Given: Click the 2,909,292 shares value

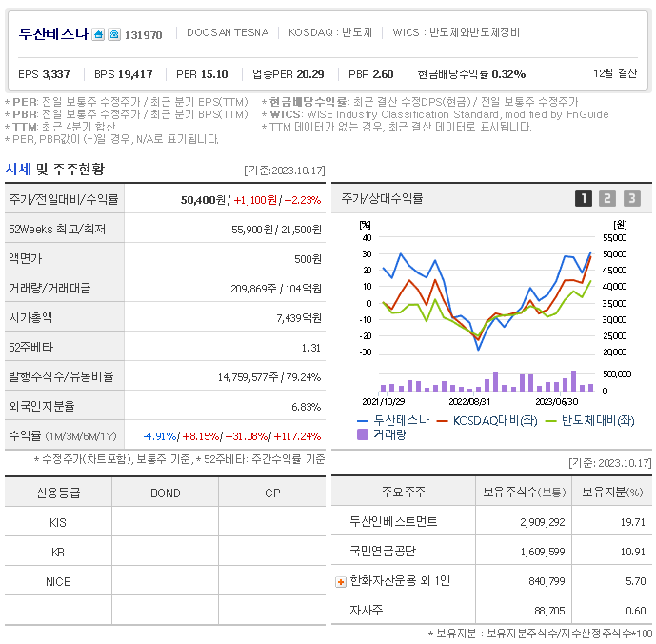Looking at the screenshot, I should click(x=542, y=522).
